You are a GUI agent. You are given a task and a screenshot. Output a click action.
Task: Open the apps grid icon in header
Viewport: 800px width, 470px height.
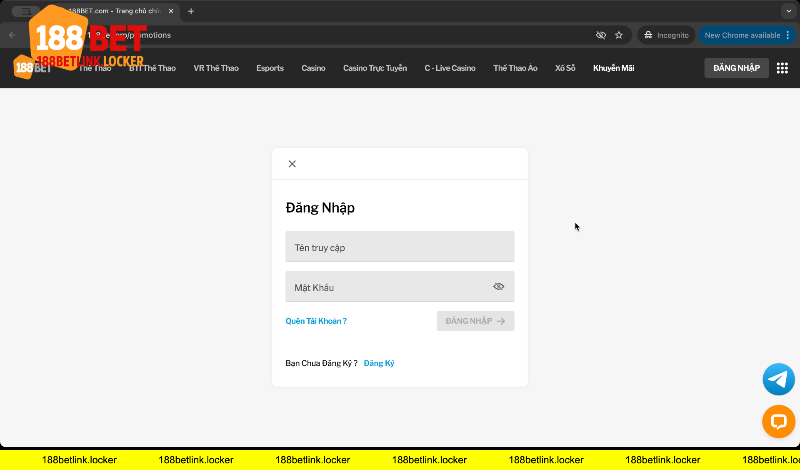tap(782, 68)
